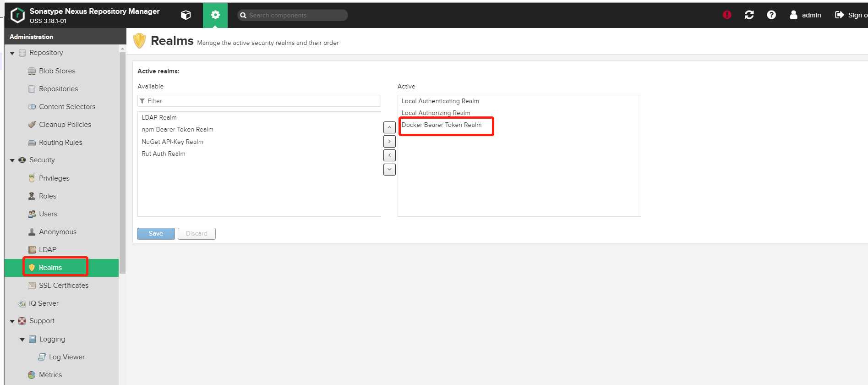The height and width of the screenshot is (385, 868).
Task: Collapse the Repository tree section
Action: (12, 53)
